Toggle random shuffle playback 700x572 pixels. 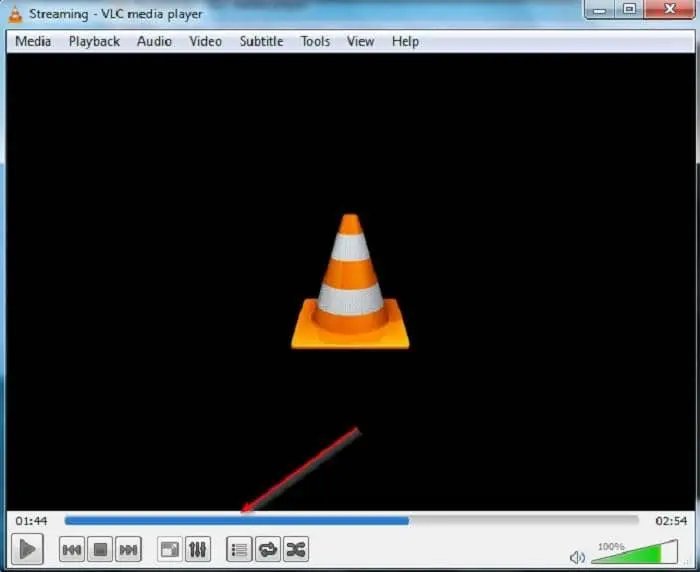(x=296, y=549)
